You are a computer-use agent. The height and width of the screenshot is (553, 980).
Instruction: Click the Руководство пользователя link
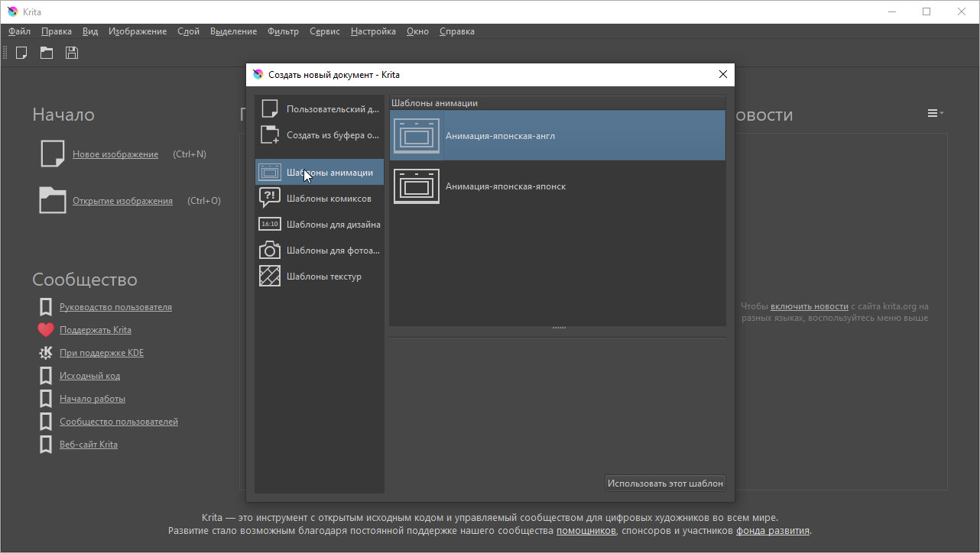pos(115,307)
